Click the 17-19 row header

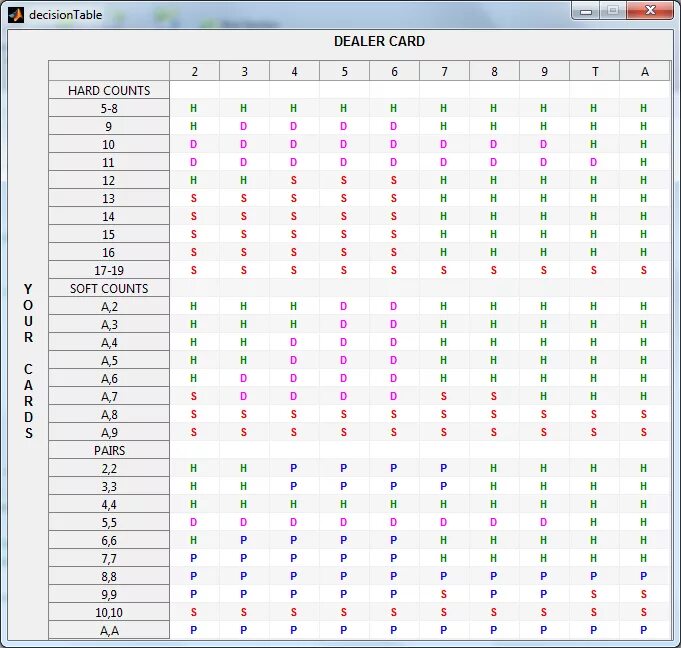pos(109,270)
